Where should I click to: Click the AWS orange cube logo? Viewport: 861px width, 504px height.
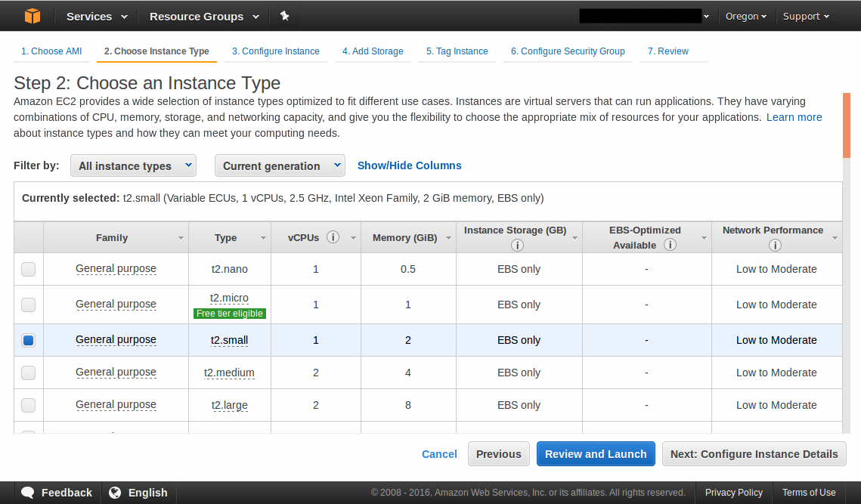point(32,16)
